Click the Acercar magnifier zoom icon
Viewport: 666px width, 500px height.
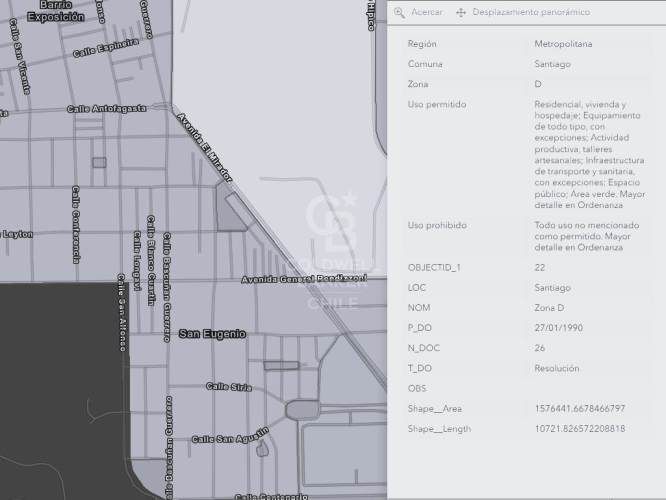400,12
